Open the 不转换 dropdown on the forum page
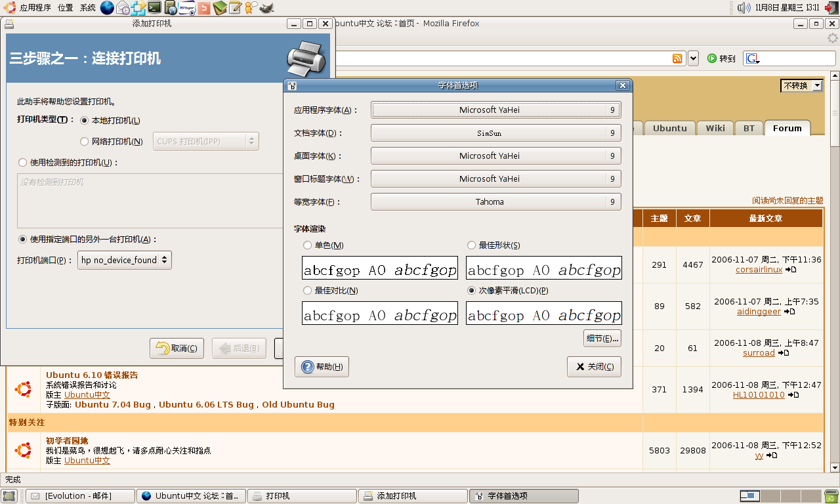Screen dimensions: 840x504 (x=801, y=86)
